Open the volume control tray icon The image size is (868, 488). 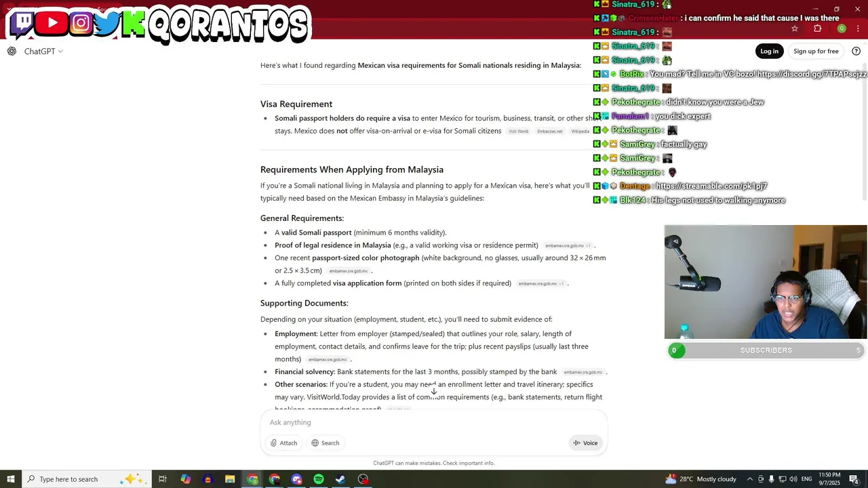pos(793,479)
